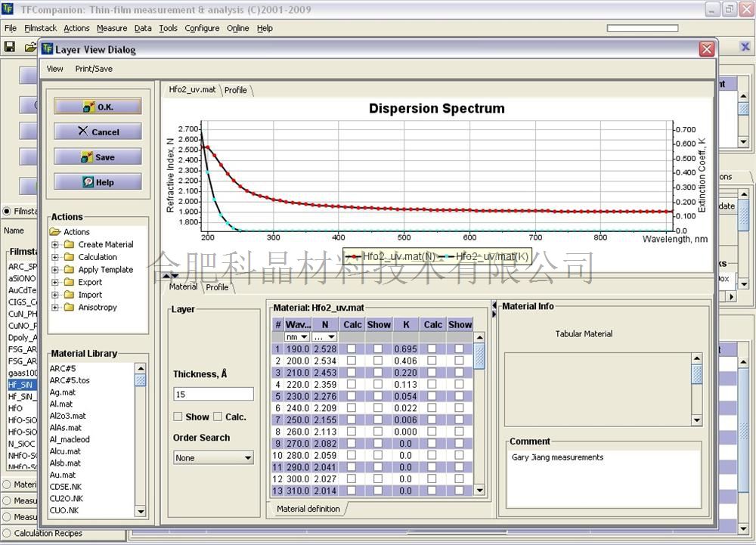The image size is (756, 545).
Task: Open the Print/Save menu in dialog
Action: pos(94,69)
